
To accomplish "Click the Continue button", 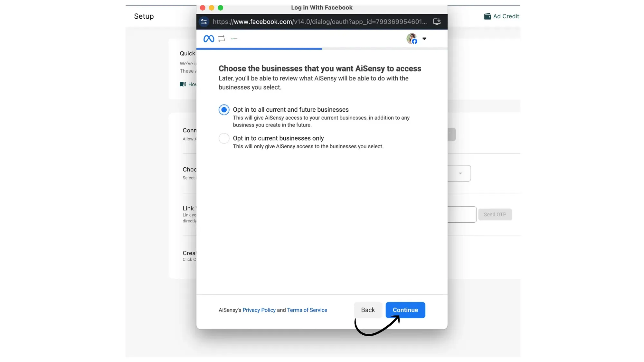I will [x=405, y=310].
